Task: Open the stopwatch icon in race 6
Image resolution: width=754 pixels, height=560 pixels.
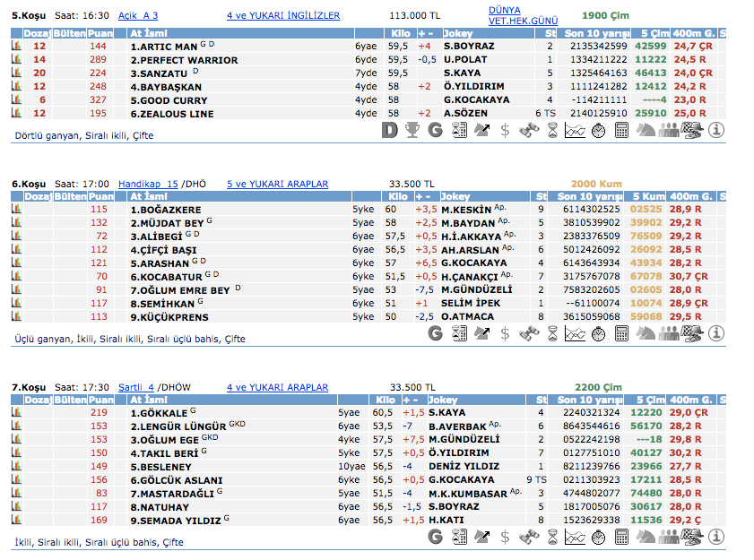Action: pos(599,333)
